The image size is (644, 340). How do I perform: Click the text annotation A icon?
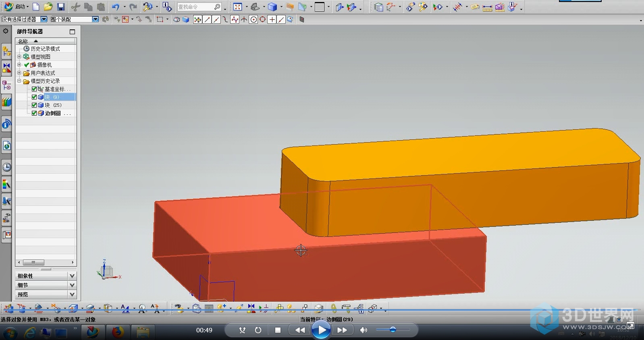125,309
